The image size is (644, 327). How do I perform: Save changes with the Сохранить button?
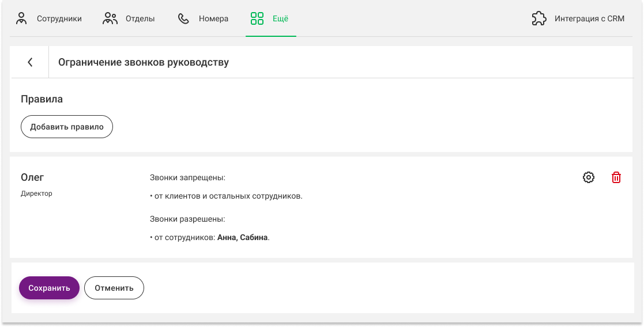[x=49, y=288]
